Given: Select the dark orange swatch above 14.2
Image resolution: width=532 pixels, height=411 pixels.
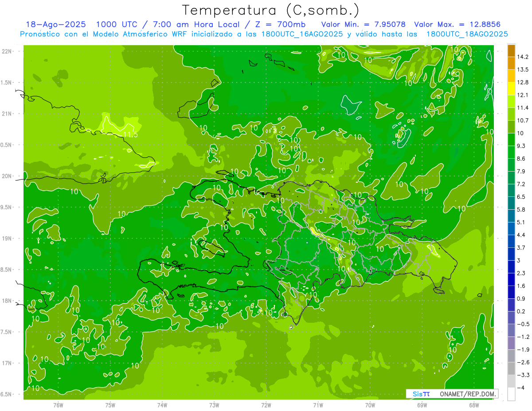Looking at the screenshot, I should click(x=511, y=51).
